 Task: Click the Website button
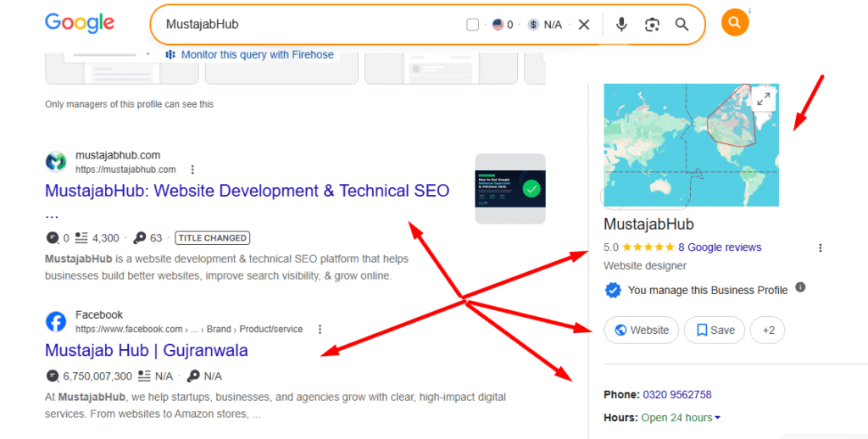pos(641,330)
